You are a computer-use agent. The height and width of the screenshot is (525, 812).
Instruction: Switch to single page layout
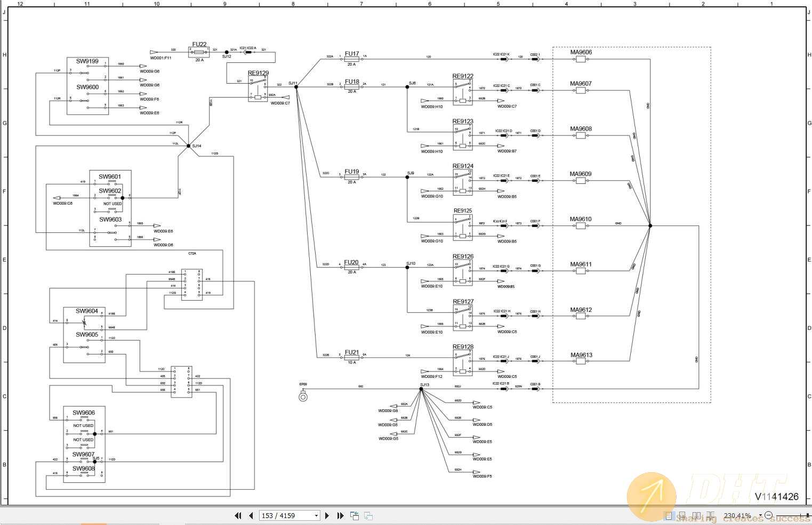(x=669, y=516)
